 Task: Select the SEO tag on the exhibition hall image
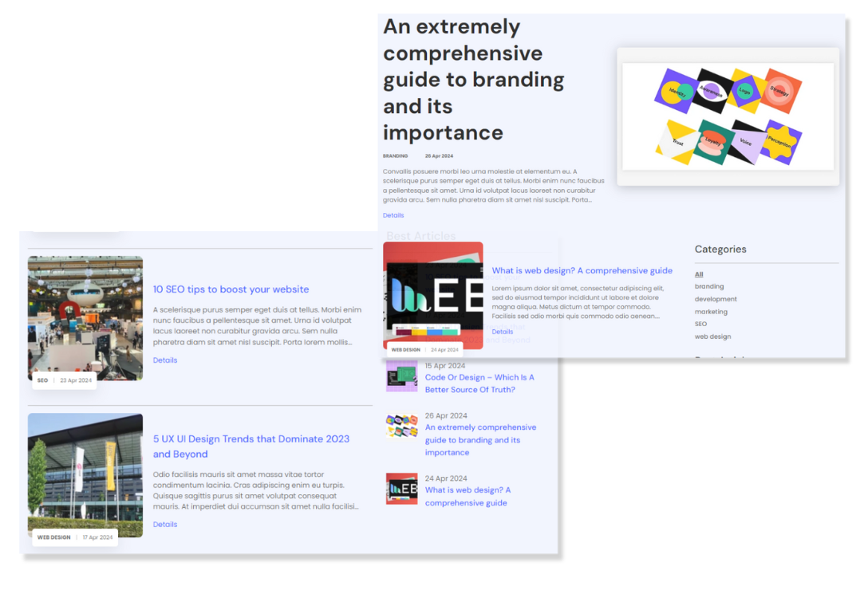pos(42,380)
